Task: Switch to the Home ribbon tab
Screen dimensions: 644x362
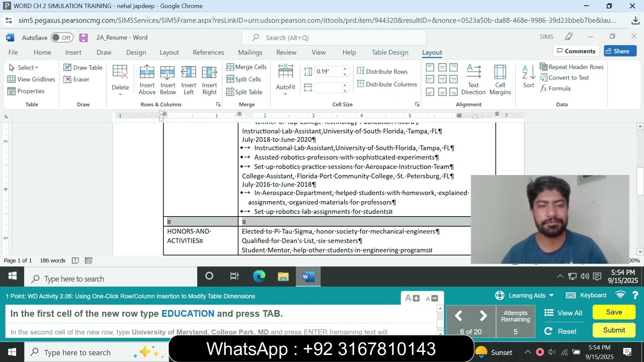Action: pos(42,52)
